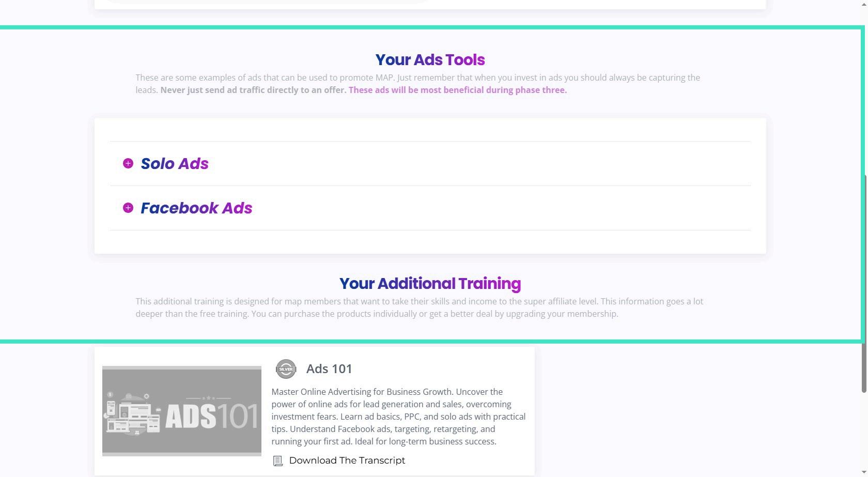This screenshot has width=868, height=477.
Task: Open the Facebook Ads accordion heading
Action: click(x=196, y=208)
